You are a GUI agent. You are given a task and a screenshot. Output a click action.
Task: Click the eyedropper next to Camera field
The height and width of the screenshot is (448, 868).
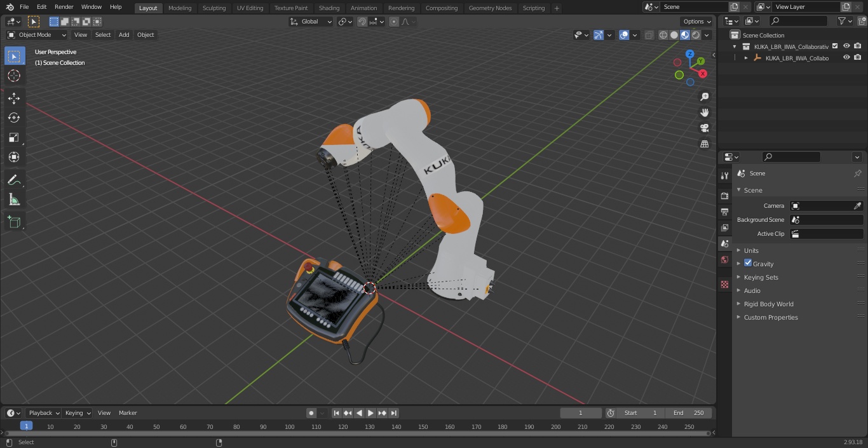pos(857,206)
